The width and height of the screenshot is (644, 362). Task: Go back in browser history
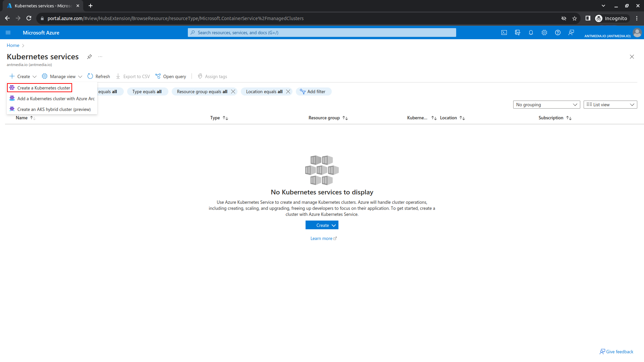7,18
